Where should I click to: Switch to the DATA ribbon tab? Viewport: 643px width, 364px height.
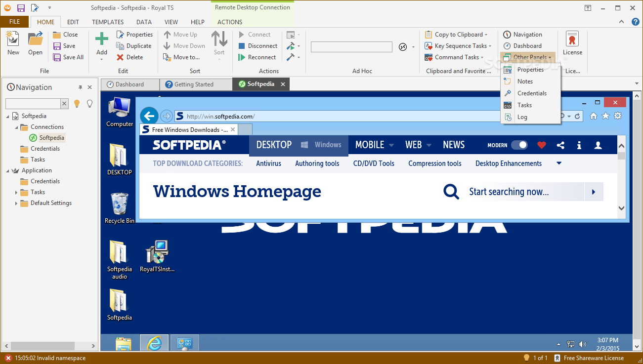[144, 22]
